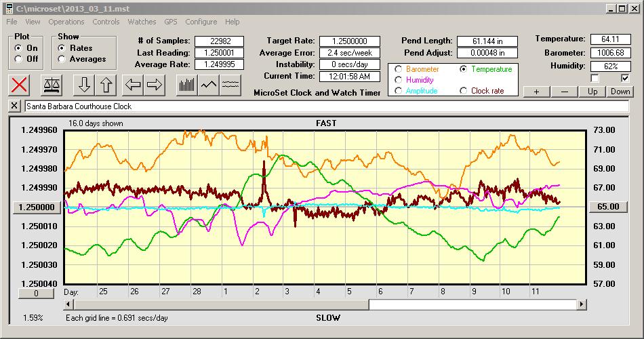The width and height of the screenshot is (644, 339).
Task: Select the wavy lines graph style icon
Action: tap(231, 85)
